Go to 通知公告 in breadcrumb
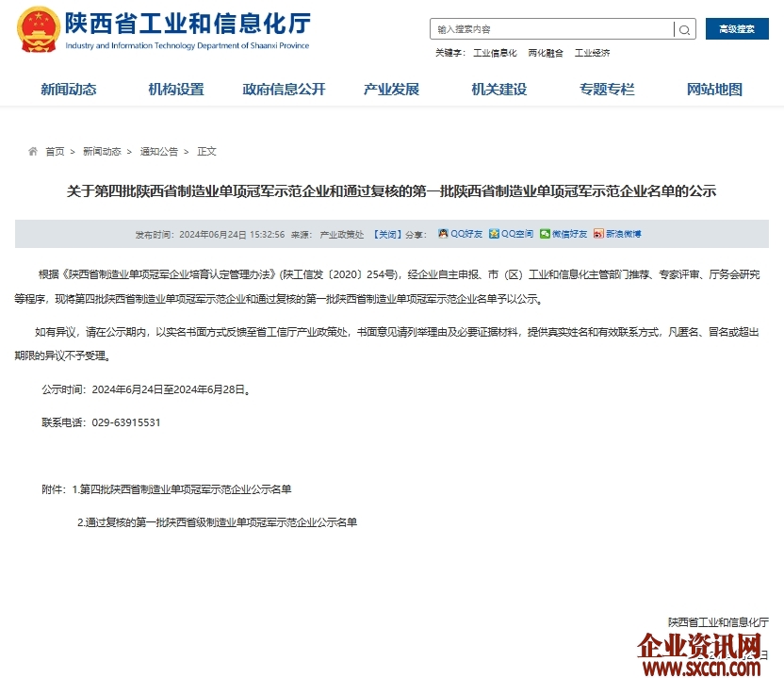Image resolution: width=784 pixels, height=678 pixels. tap(159, 152)
